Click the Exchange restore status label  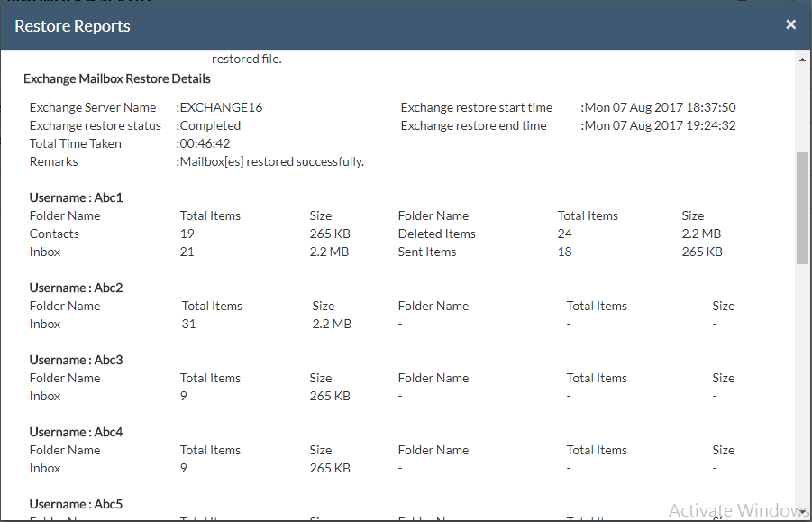click(x=96, y=125)
